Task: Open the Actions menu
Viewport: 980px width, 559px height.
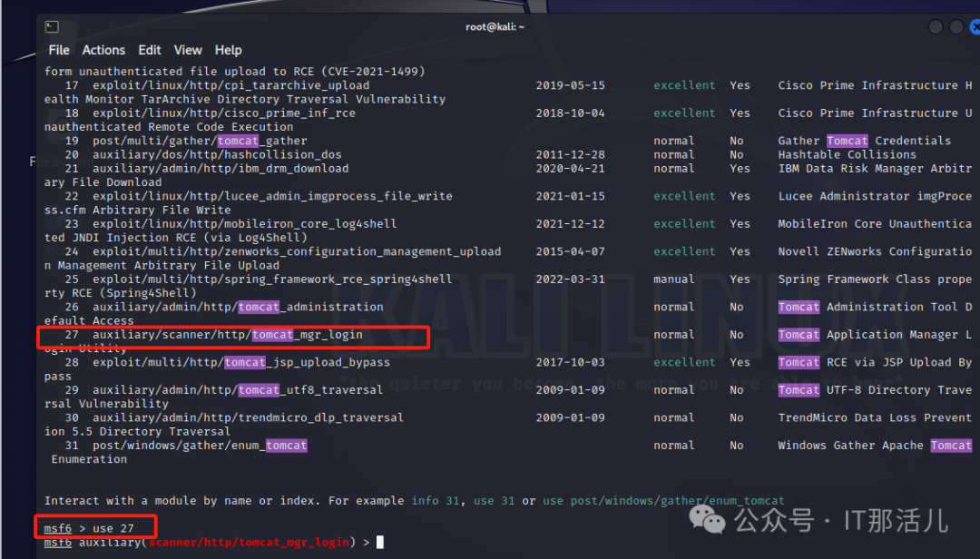Action: [103, 50]
